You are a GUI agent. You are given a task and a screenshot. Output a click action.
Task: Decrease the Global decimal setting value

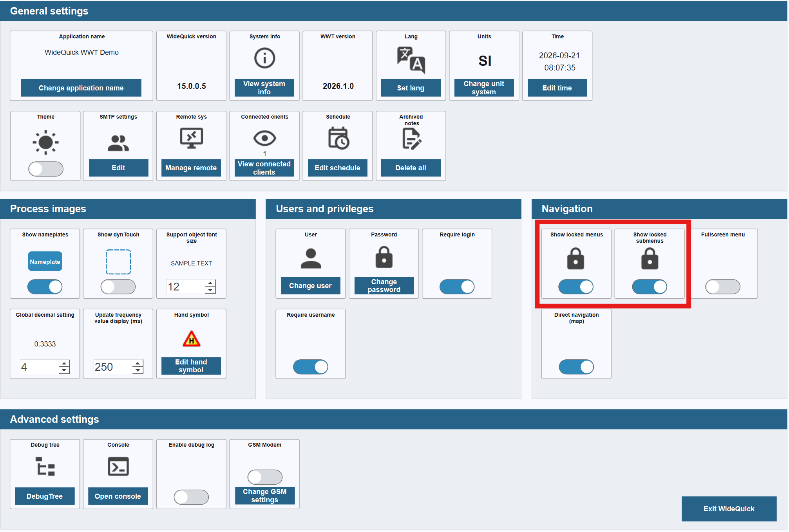point(64,370)
